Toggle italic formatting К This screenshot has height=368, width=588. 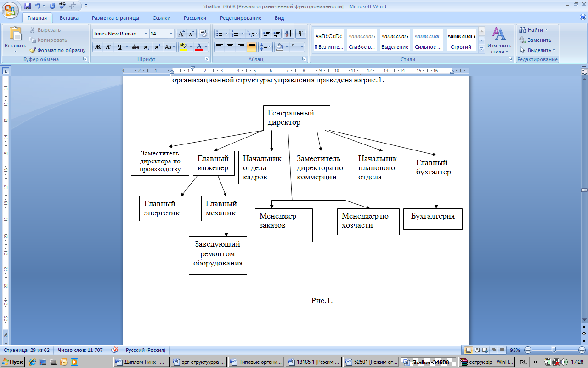click(x=108, y=47)
